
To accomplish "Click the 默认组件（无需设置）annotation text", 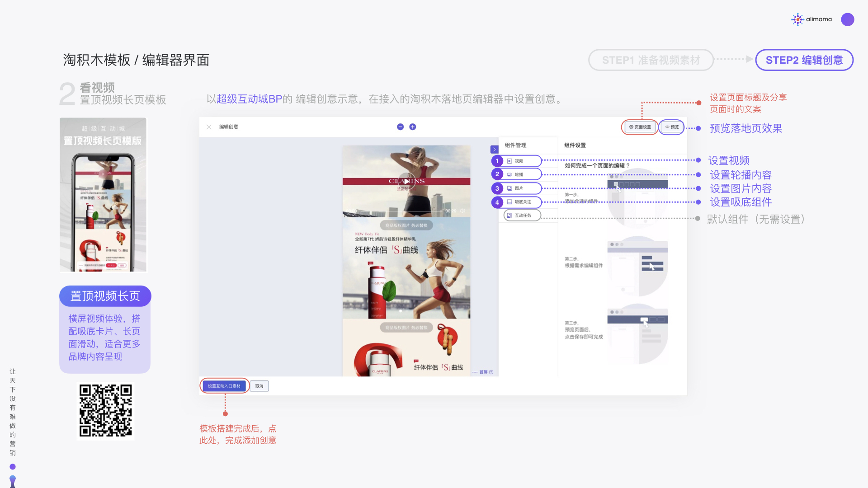I will 756,219.
